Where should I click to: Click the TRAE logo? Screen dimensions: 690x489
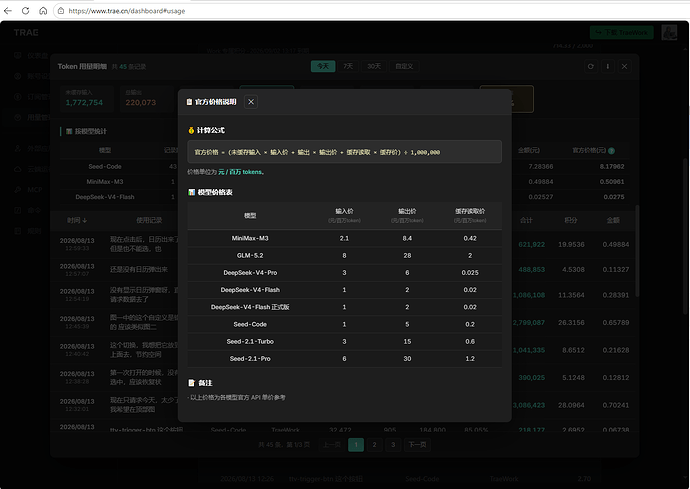(x=26, y=33)
